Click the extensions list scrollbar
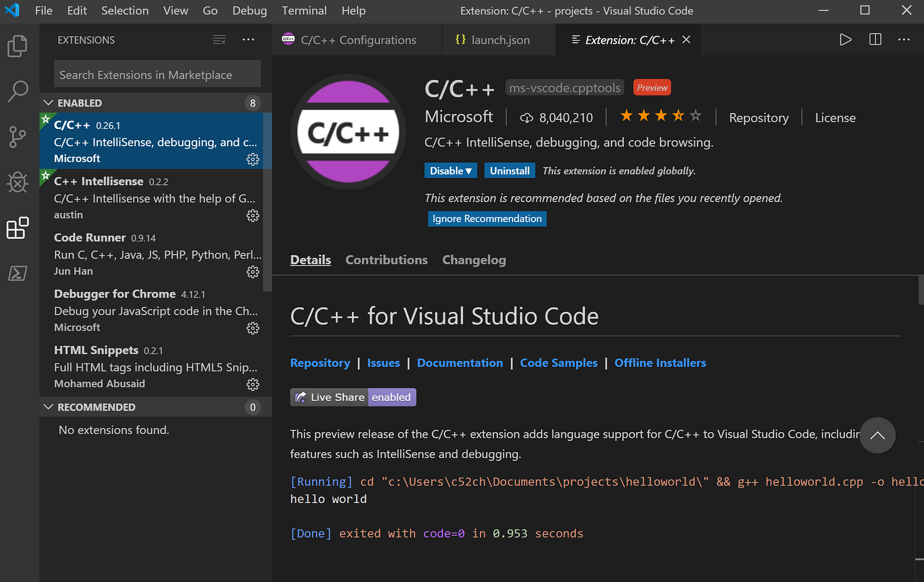 (x=267, y=202)
